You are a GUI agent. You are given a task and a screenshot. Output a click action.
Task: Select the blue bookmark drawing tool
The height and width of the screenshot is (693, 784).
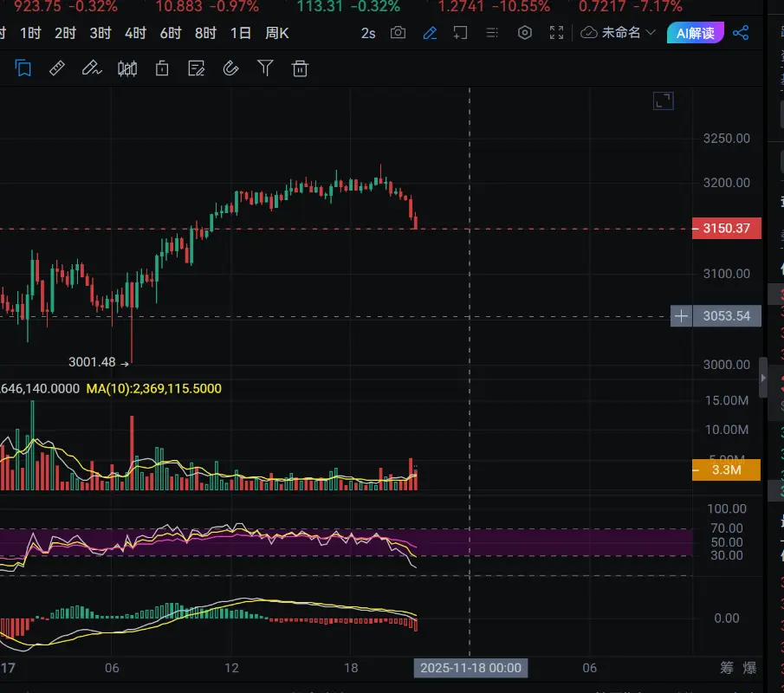pos(23,68)
